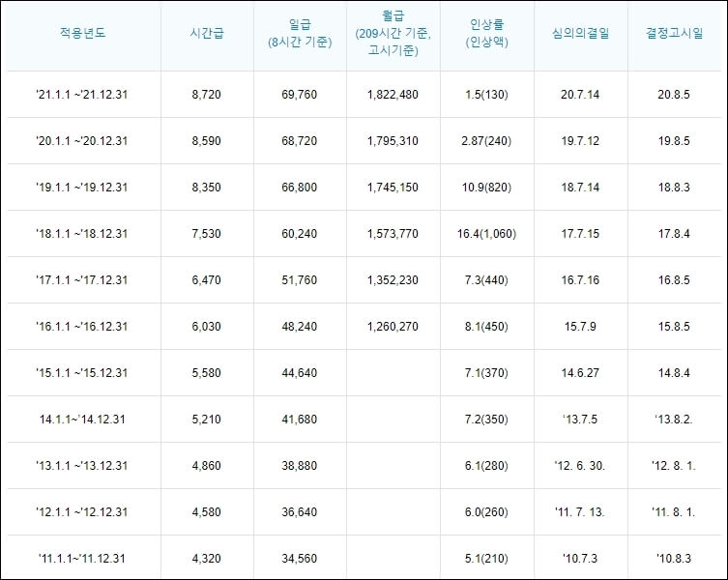Select the '20.1.1 ~'20.12.31 period cell

pos(82,141)
